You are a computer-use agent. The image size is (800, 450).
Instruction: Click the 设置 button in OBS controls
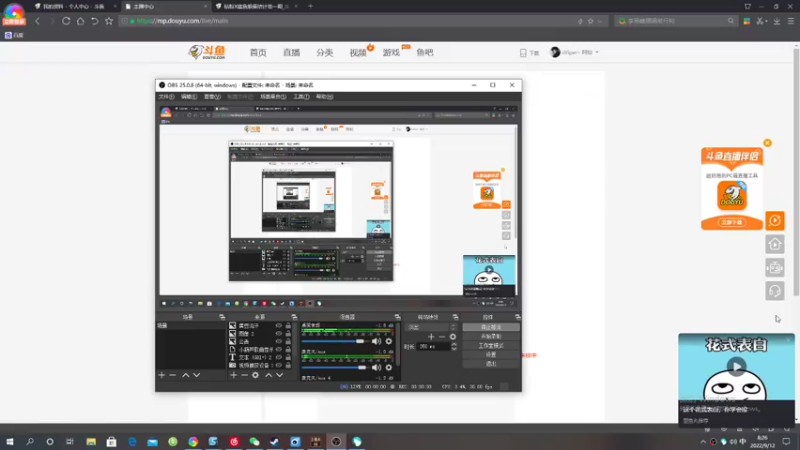click(491, 355)
